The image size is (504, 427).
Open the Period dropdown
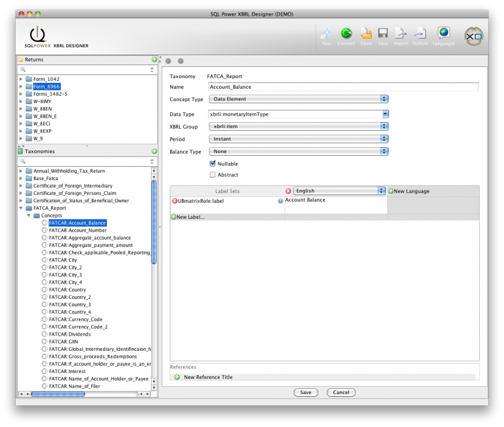299,139
